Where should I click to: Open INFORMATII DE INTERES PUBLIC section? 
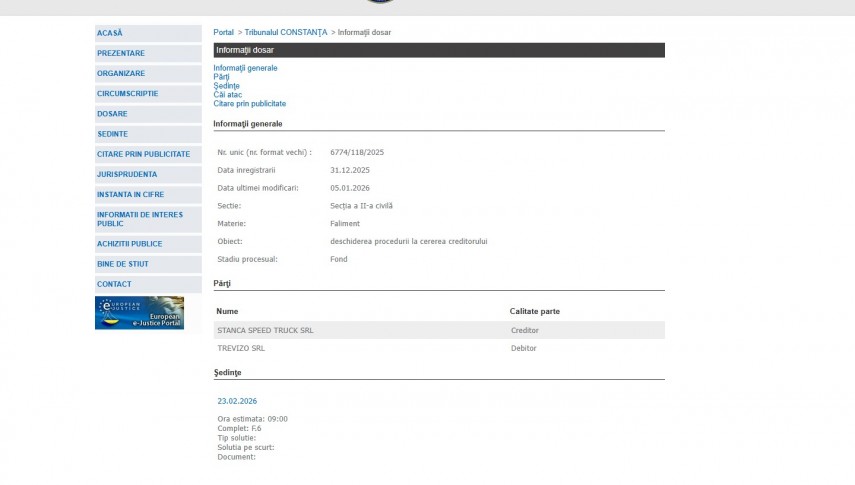[140, 219]
